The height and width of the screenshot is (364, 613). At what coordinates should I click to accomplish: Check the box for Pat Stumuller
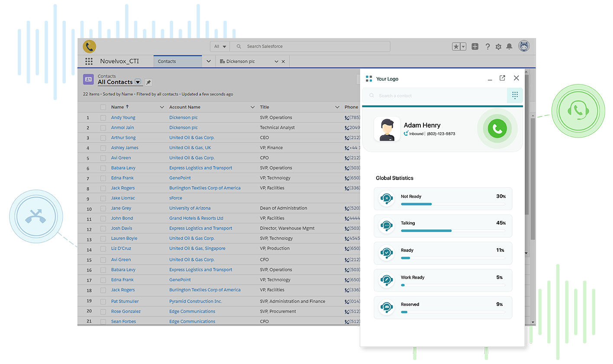coord(103,302)
